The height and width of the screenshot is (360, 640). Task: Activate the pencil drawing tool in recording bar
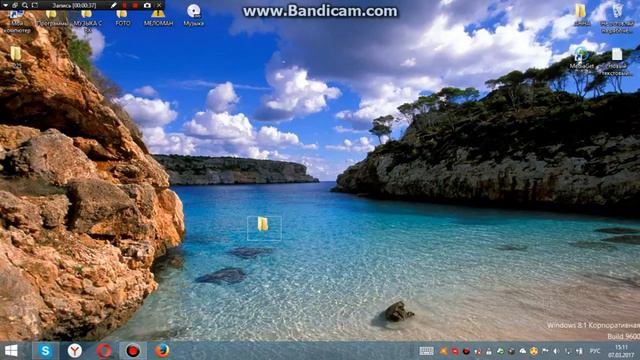pyautogui.click(x=114, y=5)
